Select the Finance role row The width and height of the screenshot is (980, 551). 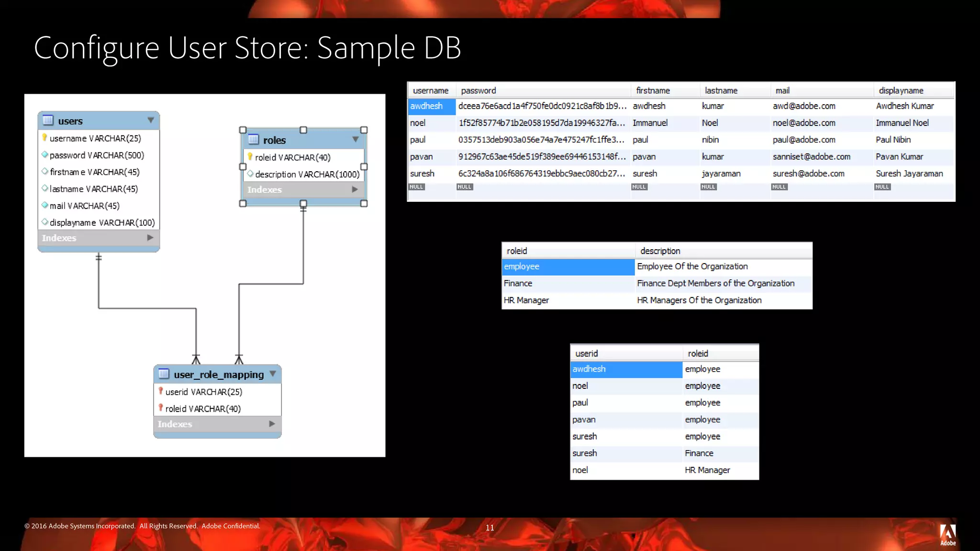(518, 283)
